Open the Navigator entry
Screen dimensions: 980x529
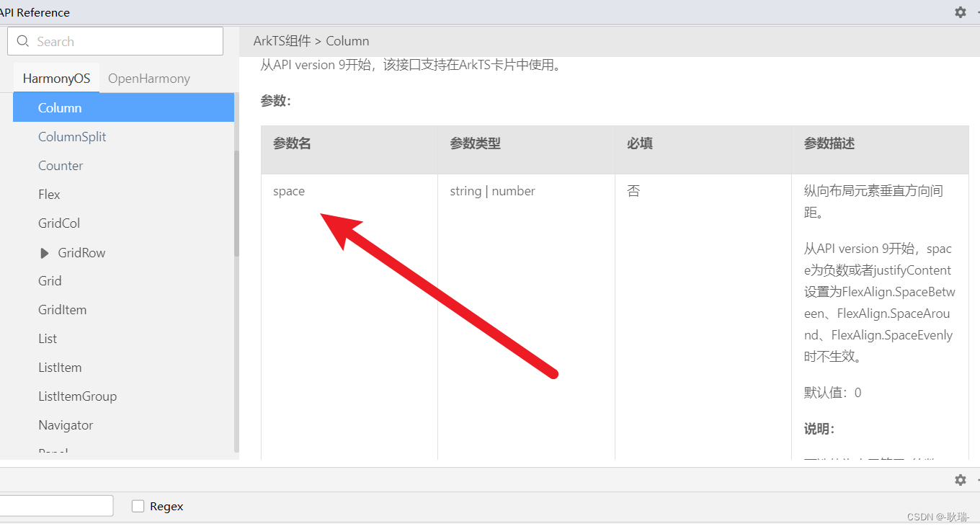(x=66, y=424)
